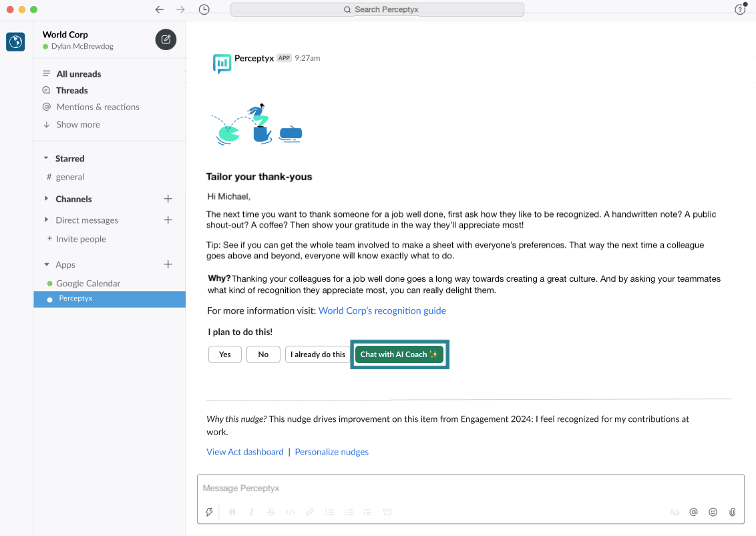Screen dimensions: 756x536
Task: Open the World Corp workspace menu
Action: coord(65,35)
